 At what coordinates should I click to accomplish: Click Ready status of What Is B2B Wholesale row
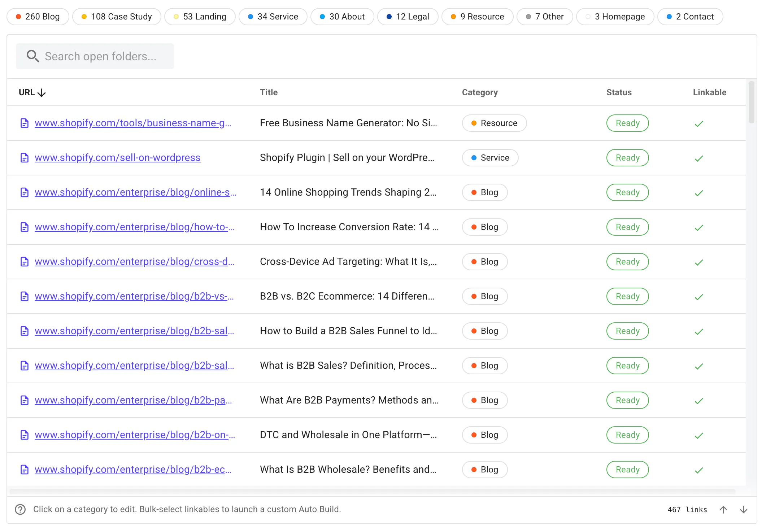click(627, 470)
